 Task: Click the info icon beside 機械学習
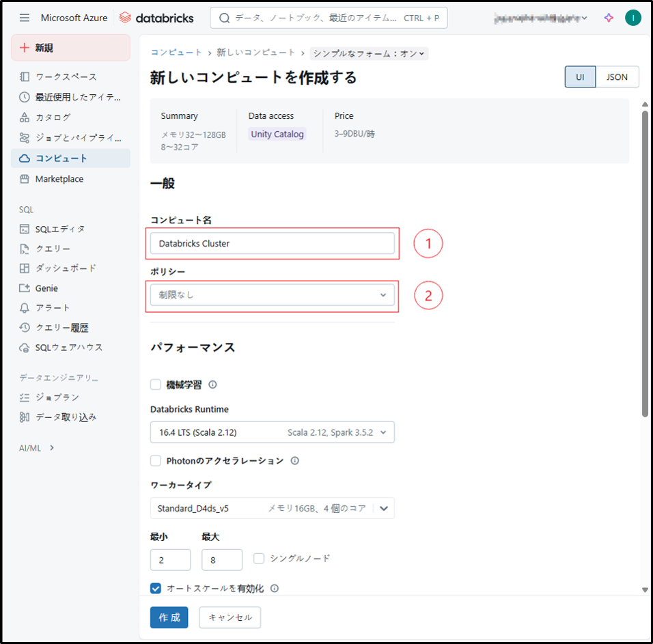point(212,384)
